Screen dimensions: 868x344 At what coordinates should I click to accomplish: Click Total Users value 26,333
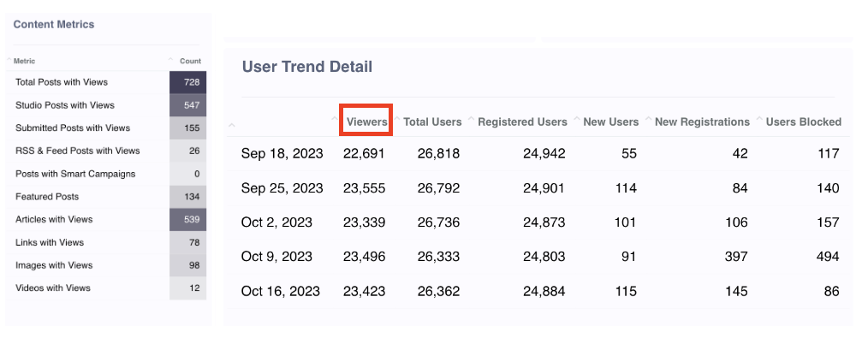(439, 257)
